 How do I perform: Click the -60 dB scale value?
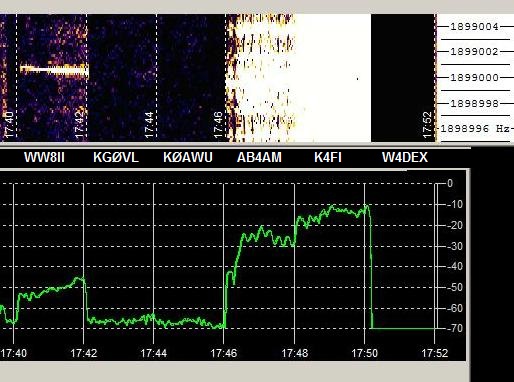(x=455, y=308)
